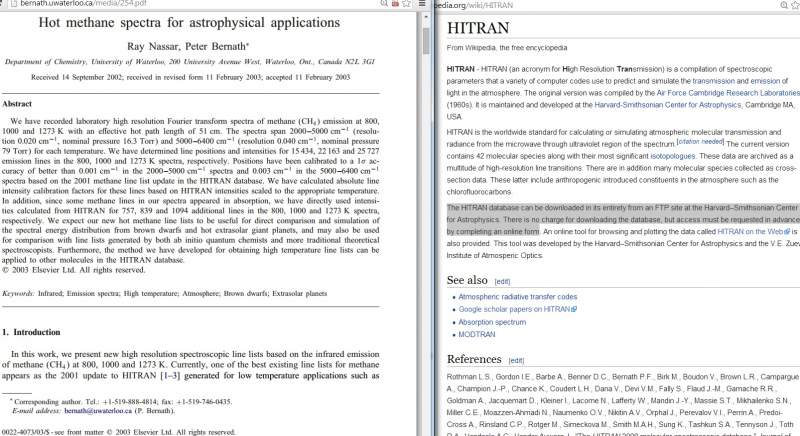Open 'Absorption spectrum' link
The image size is (800, 436).
[x=492, y=322]
